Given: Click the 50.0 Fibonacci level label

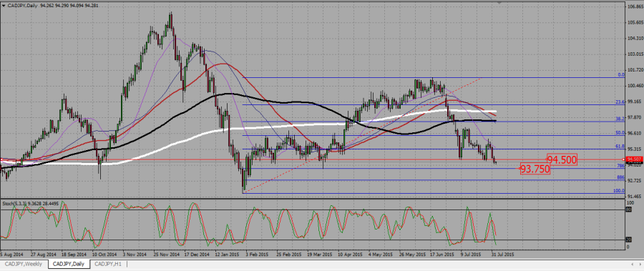Looking at the screenshot, I should 620,133.
